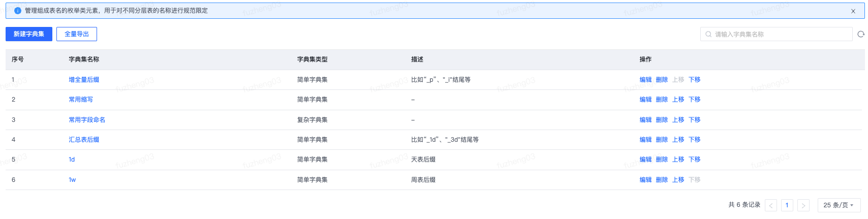
Task: Open the 增全量后缀 dictionary link
Action: (84, 80)
